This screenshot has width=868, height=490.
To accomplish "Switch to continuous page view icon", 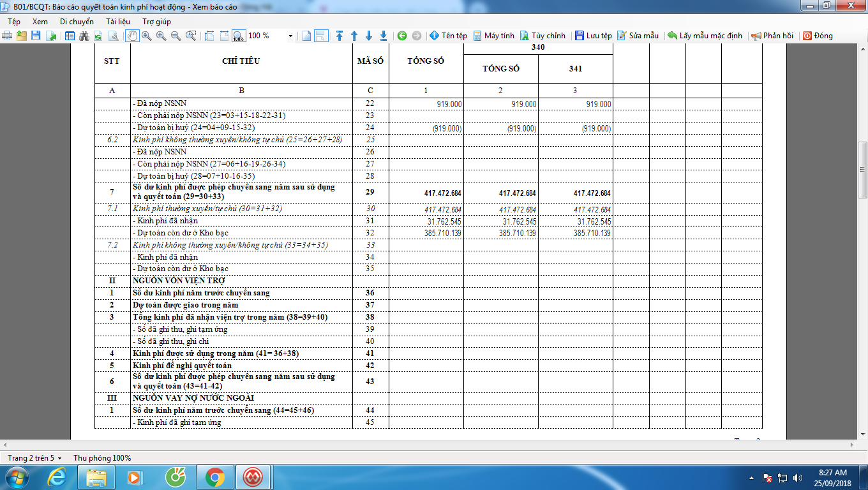I will click(x=321, y=36).
